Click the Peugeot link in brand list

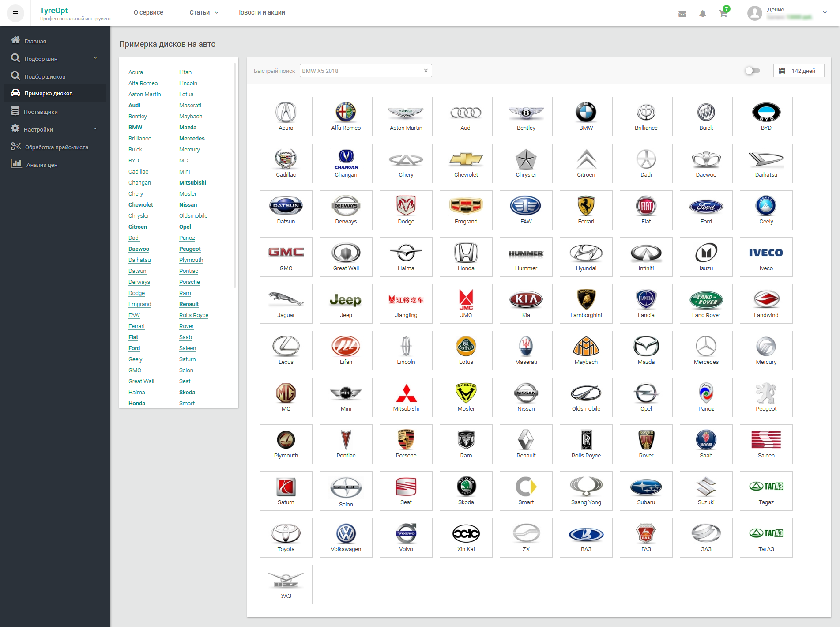[x=190, y=249]
